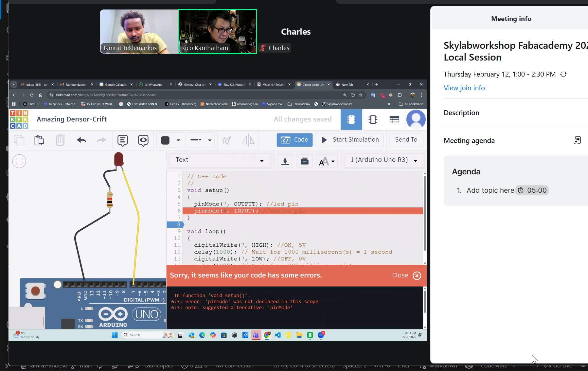This screenshot has width=588, height=371.
Task: Select Rico Kanthatham's video thumbnail
Action: pos(218,31)
